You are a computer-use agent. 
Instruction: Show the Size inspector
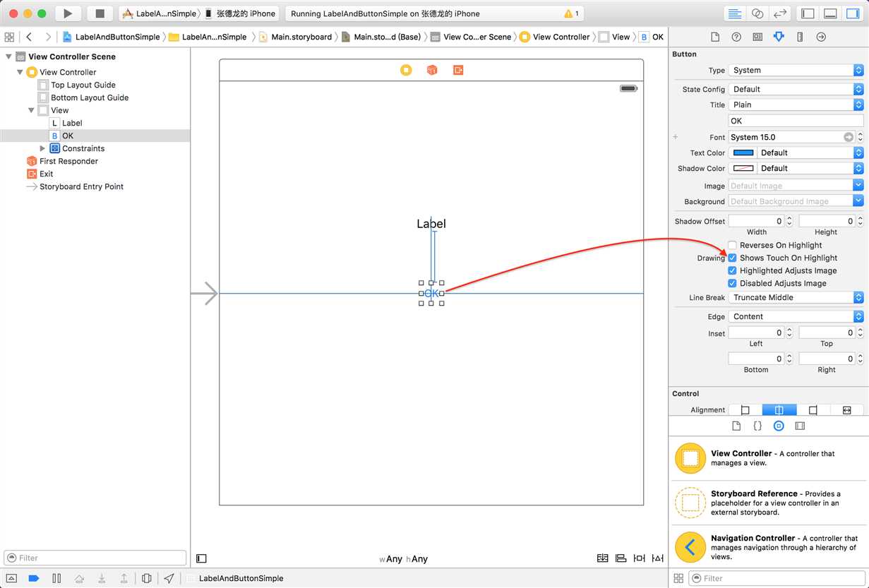click(800, 37)
